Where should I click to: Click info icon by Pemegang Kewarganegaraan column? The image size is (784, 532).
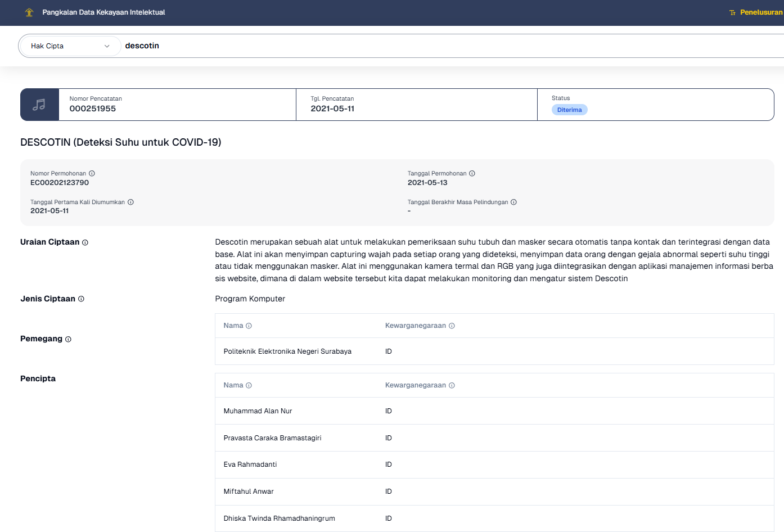(452, 326)
